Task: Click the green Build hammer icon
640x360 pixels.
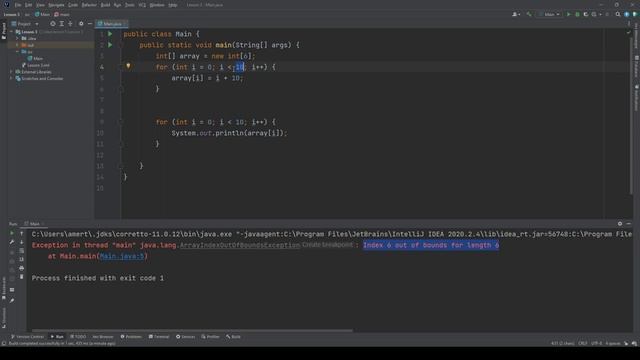Action: tap(529, 14)
